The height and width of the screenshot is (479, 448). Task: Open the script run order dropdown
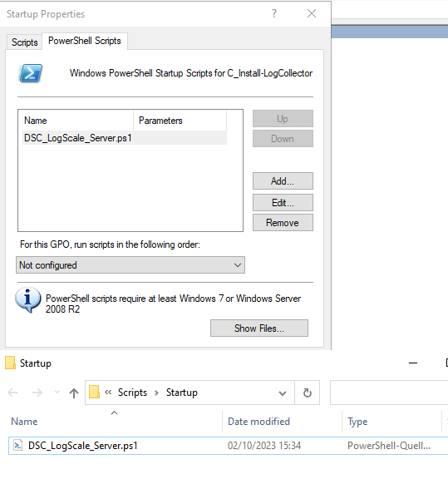pos(130,264)
